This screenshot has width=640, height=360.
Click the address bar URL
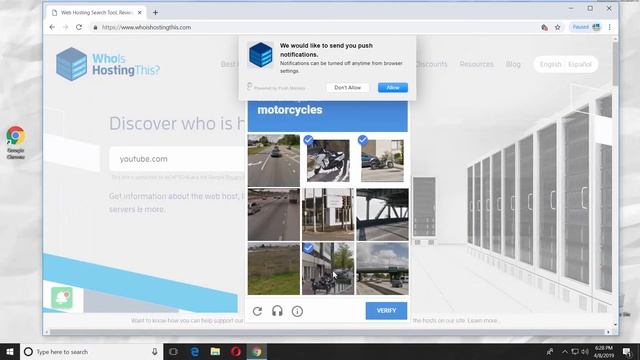point(146,27)
